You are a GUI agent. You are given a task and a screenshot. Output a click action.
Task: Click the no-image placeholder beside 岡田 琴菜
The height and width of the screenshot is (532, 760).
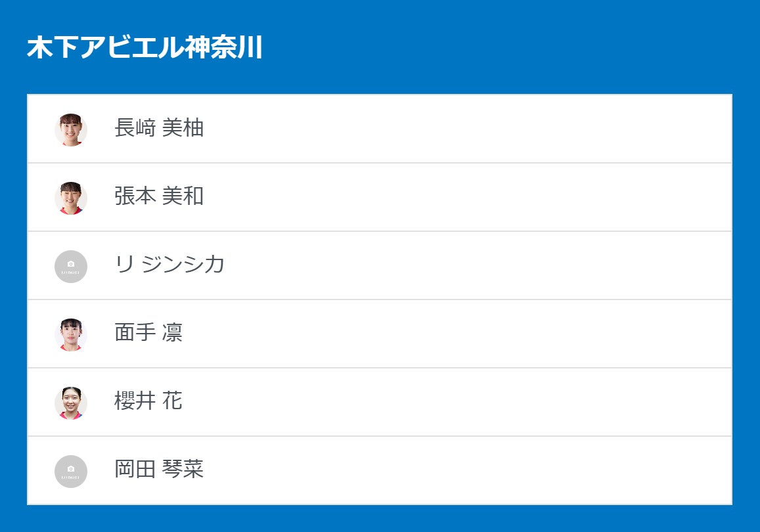71,471
